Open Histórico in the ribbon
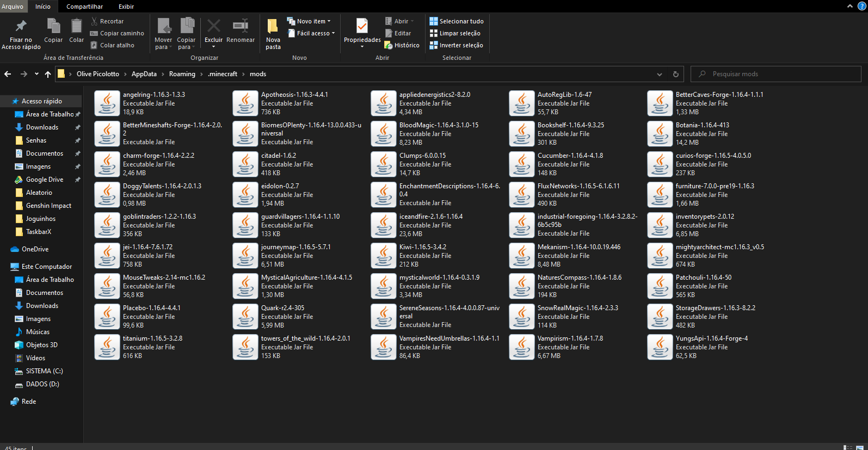868x450 pixels. pyautogui.click(x=402, y=45)
